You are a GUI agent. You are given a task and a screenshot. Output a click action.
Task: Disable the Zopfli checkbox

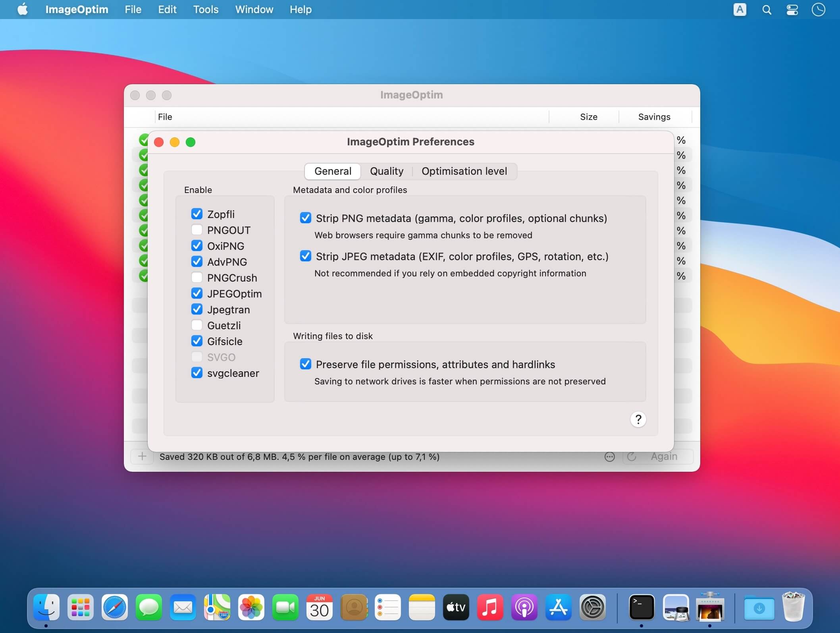click(x=197, y=214)
